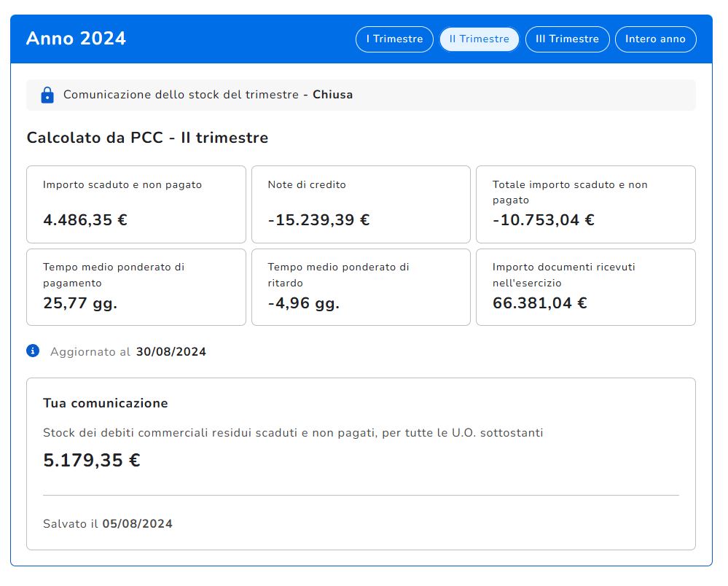Select Importo documenti ricevuti nell'esercizio card
Screen dimensions: 728x586
point(585,286)
